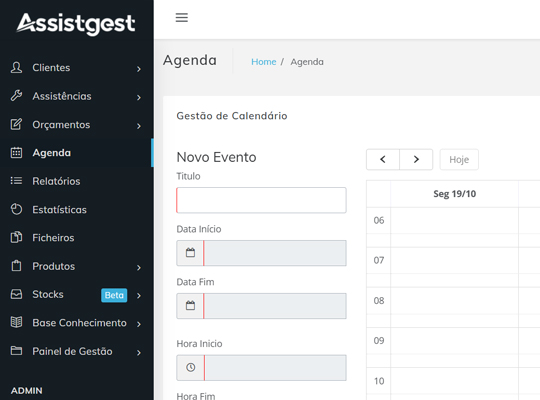Select the 09 hour slot on Seg 19/10
540x400 pixels.
point(455,341)
